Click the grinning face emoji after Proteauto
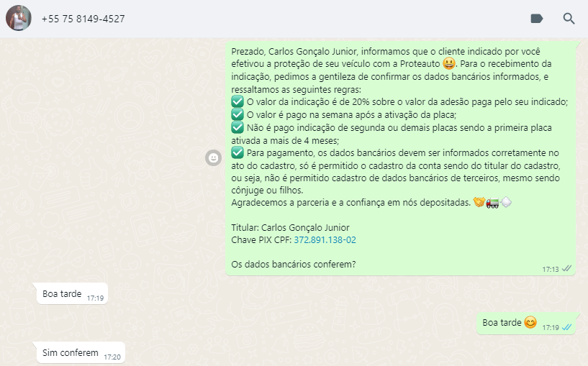 tap(449, 63)
